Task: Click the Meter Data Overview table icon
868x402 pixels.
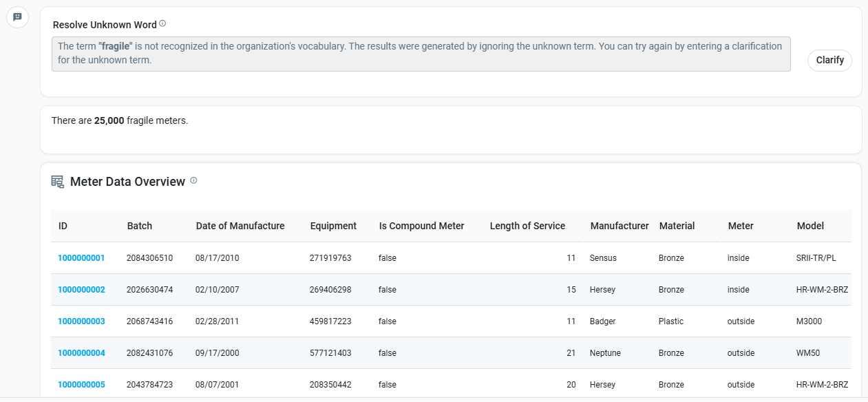Action: tap(58, 182)
